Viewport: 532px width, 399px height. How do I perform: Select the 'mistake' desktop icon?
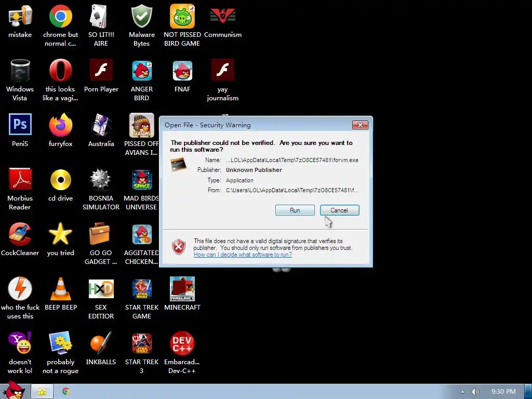(20, 16)
